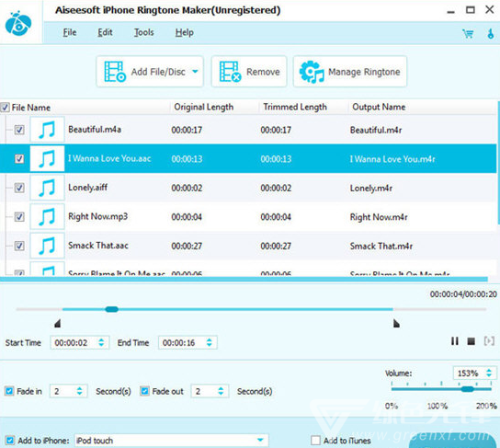Click the register key icon
This screenshot has height=448, width=500.
tap(491, 33)
